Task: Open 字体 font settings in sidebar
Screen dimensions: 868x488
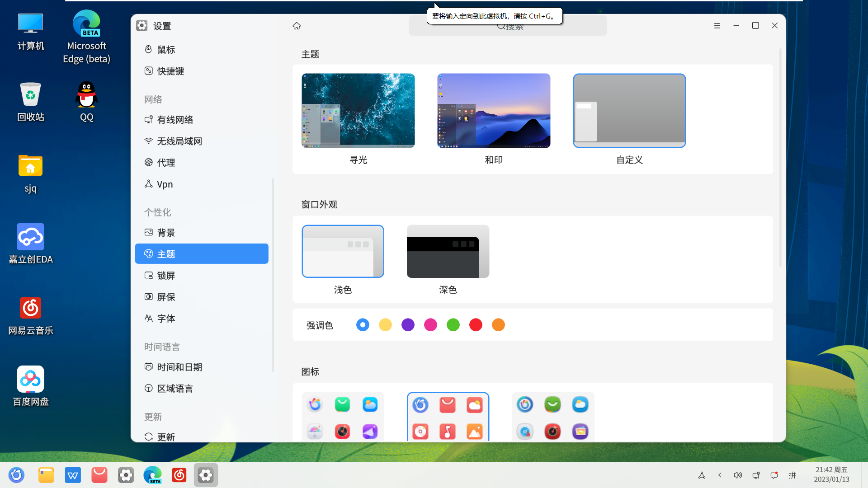Action: (166, 319)
